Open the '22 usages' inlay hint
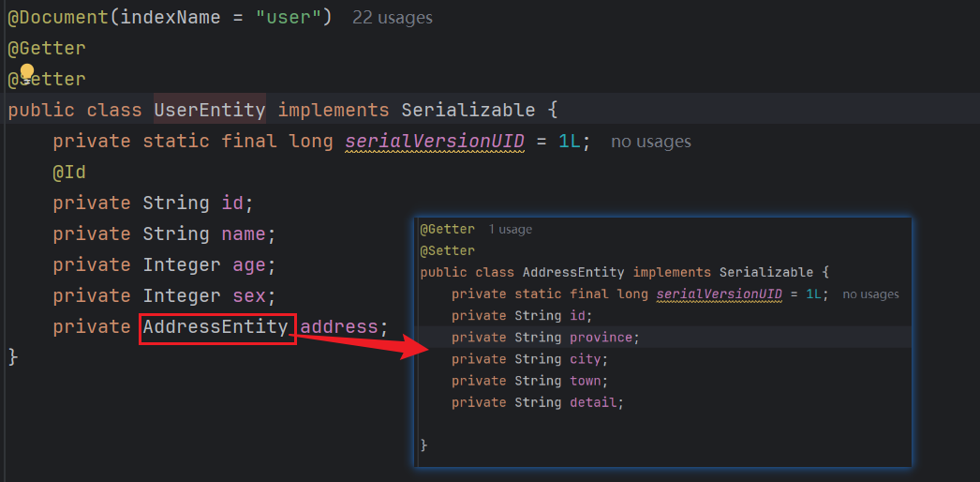 point(393,18)
